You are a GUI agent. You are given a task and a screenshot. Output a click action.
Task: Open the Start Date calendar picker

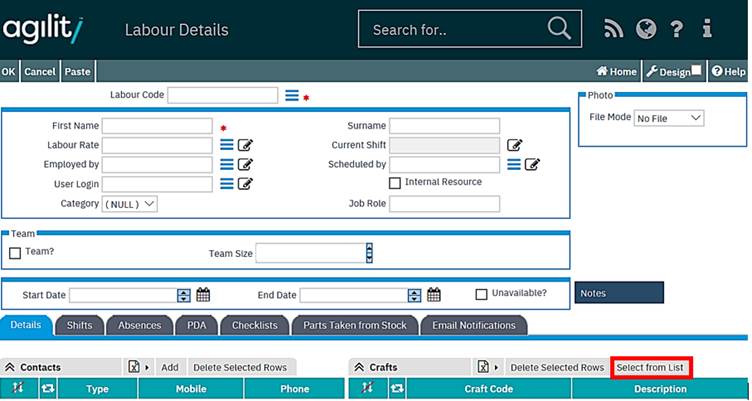(203, 295)
